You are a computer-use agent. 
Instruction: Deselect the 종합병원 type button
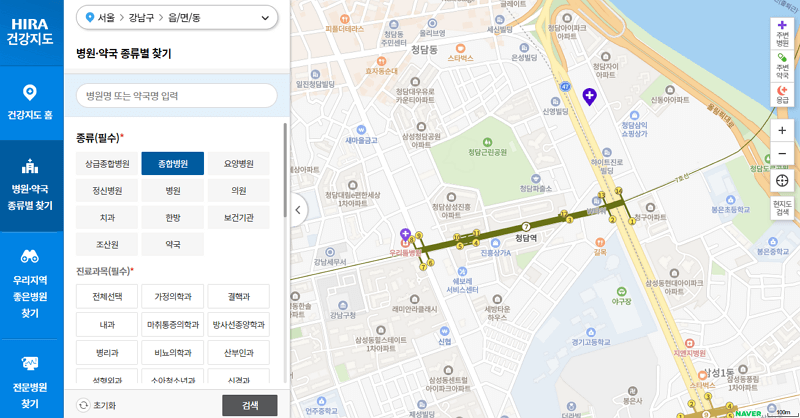pyautogui.click(x=172, y=164)
